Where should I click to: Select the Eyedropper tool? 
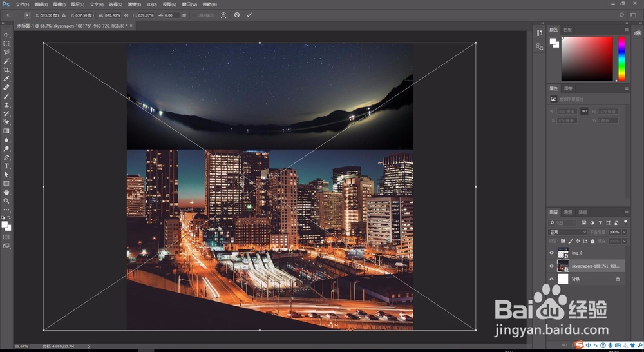(6, 79)
